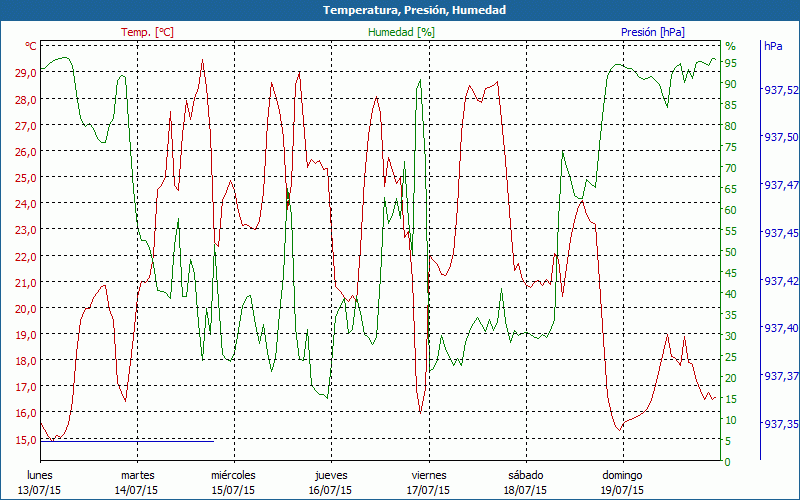Click the ºC unit label on left axis
The image size is (800, 500).
[x=31, y=46]
